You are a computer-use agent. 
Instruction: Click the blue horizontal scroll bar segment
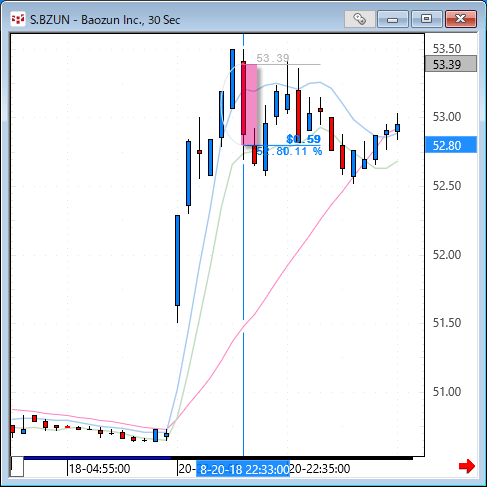97,458
